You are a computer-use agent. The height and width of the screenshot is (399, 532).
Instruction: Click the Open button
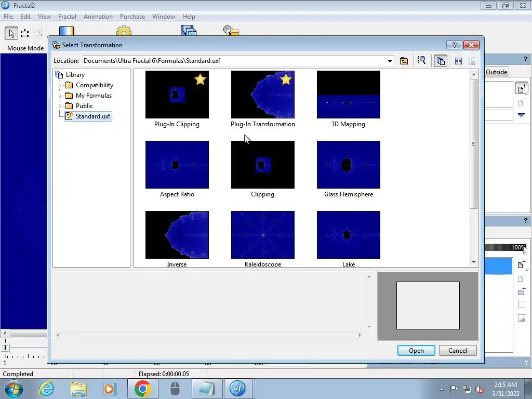click(x=416, y=351)
